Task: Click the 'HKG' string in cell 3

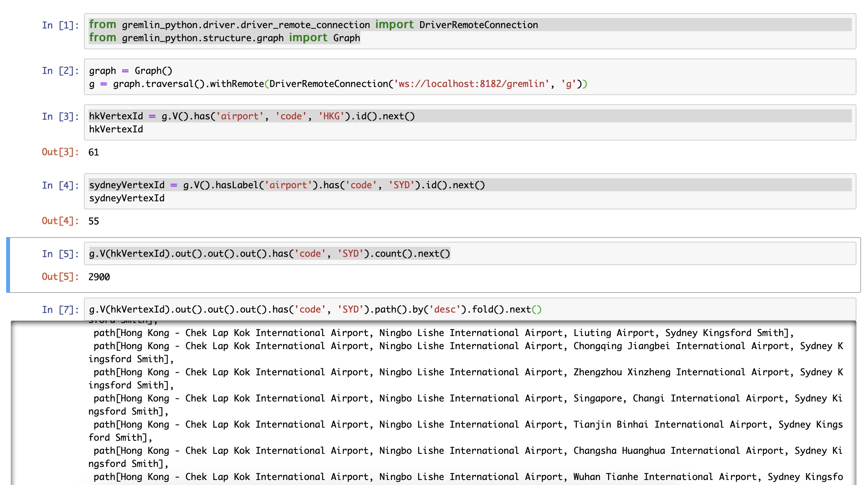Action: pyautogui.click(x=331, y=116)
